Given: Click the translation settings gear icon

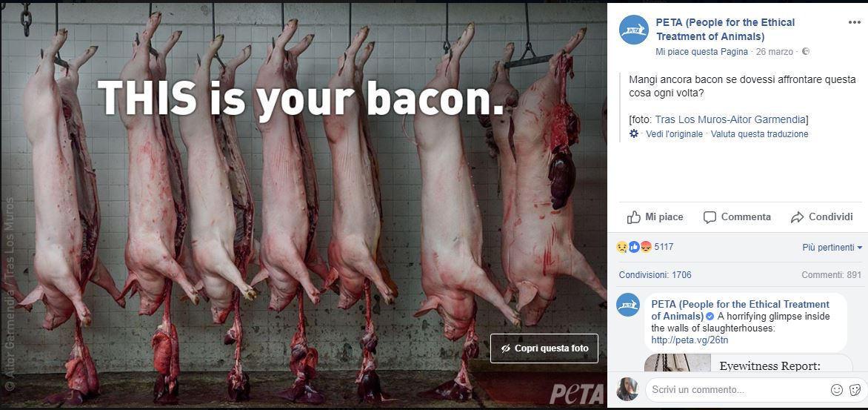Looking at the screenshot, I should (634, 134).
